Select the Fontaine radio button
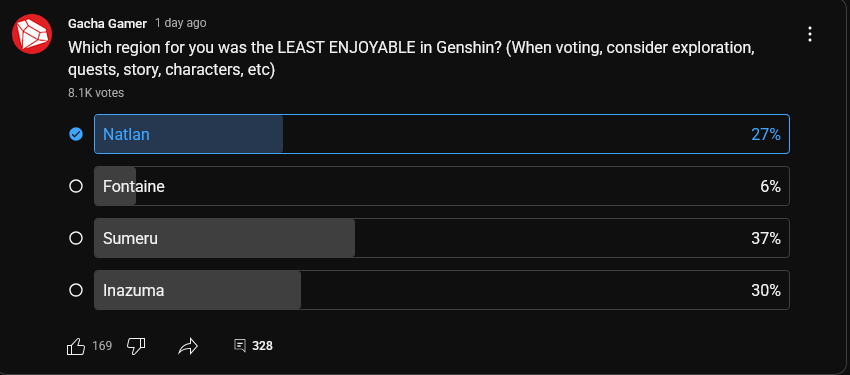This screenshot has width=850, height=375. (x=76, y=186)
